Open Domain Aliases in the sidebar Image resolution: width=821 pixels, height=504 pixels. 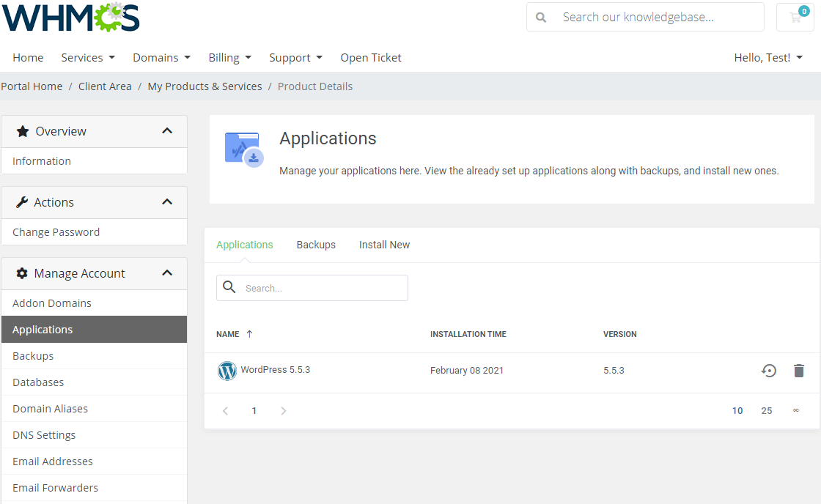click(95, 409)
